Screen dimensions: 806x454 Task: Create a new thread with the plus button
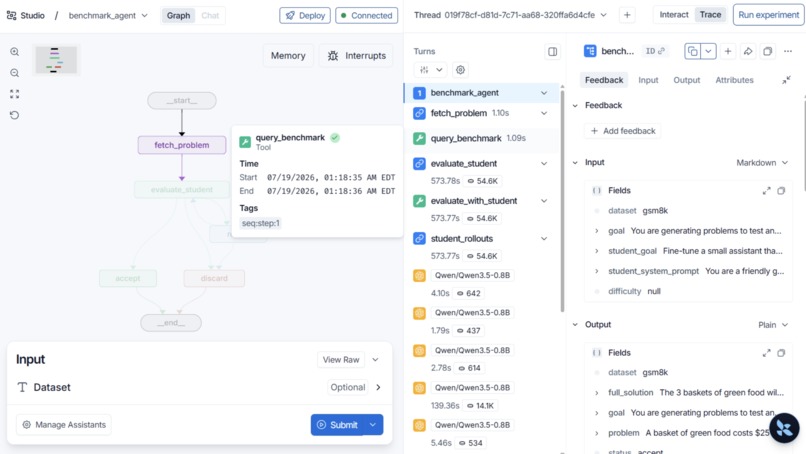click(x=627, y=15)
